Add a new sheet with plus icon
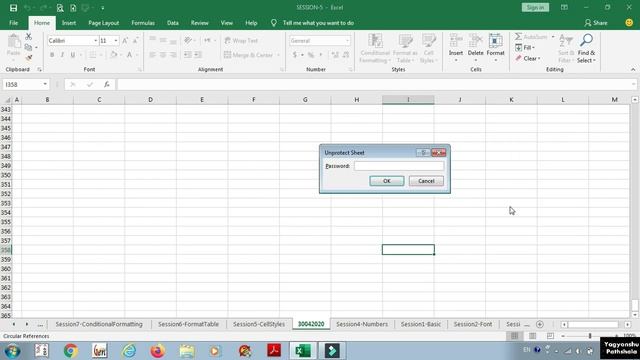 (540, 324)
